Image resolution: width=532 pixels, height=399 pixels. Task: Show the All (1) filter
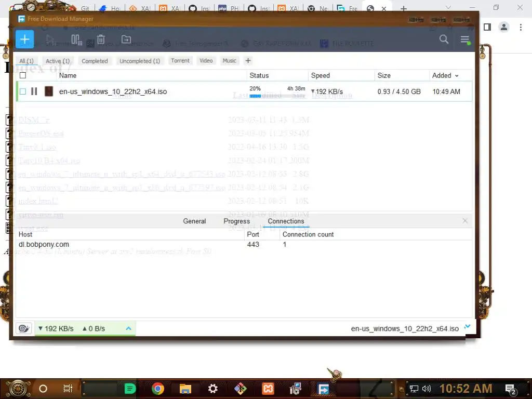[26, 61]
